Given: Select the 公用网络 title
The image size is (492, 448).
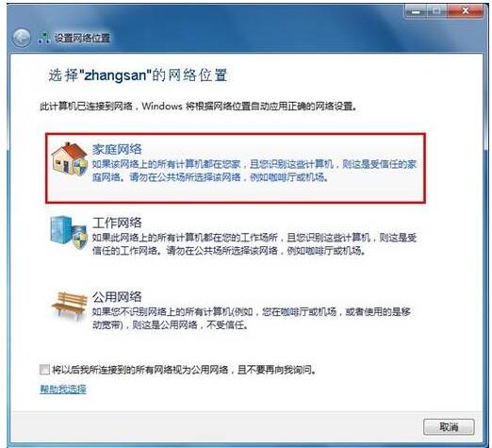Looking at the screenshot, I should [117, 296].
